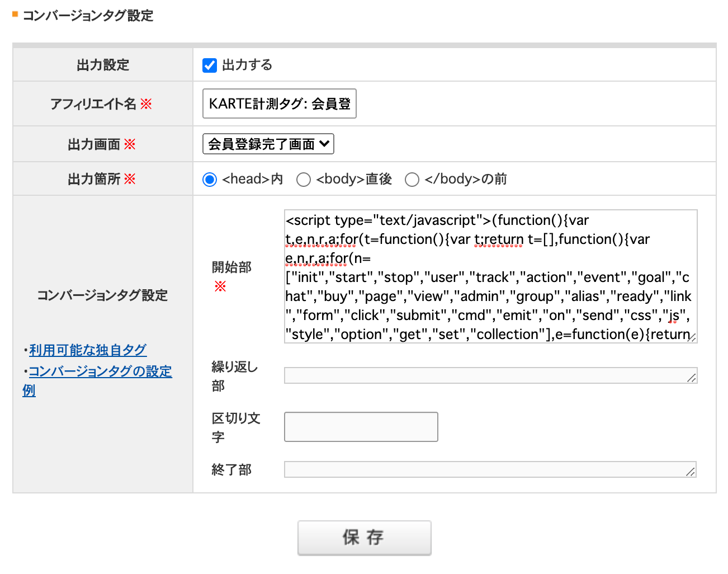Click the アフィリエイト名 text field
728x574 pixels.
[280, 103]
